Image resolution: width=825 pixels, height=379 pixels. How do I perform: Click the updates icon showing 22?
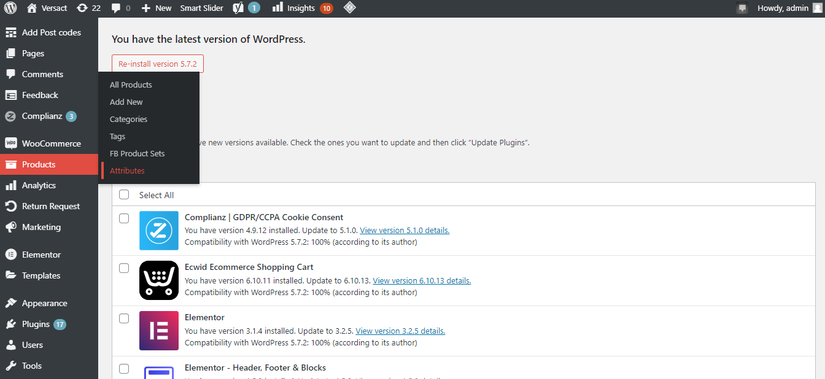82,8
